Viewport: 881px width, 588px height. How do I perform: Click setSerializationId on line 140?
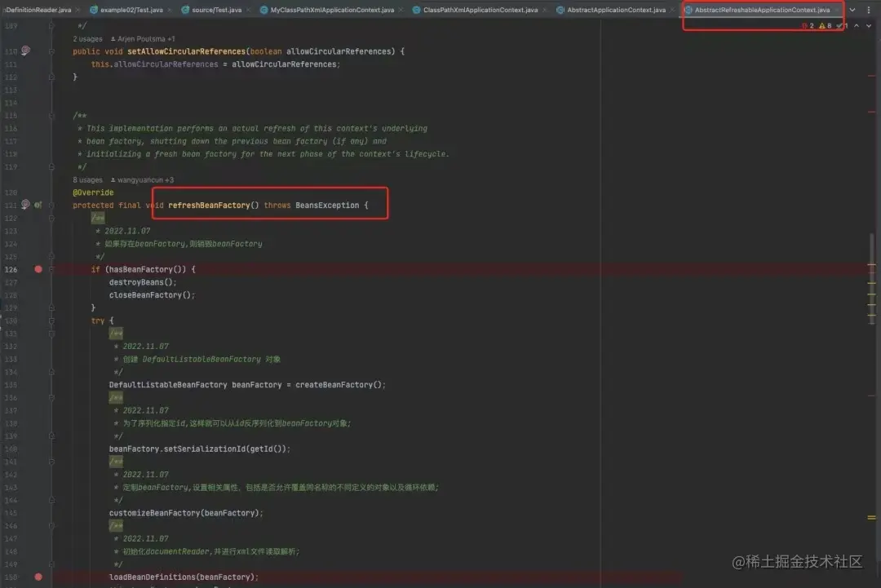[x=205, y=449]
